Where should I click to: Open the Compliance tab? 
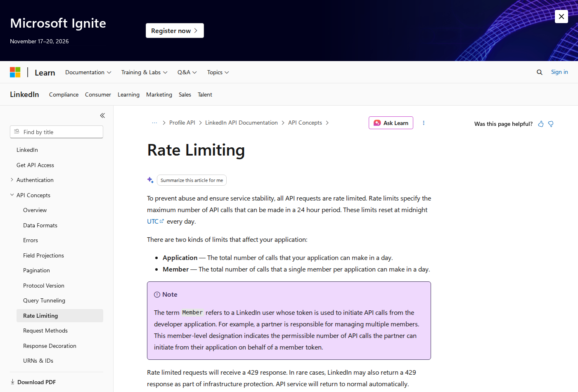[x=64, y=94]
